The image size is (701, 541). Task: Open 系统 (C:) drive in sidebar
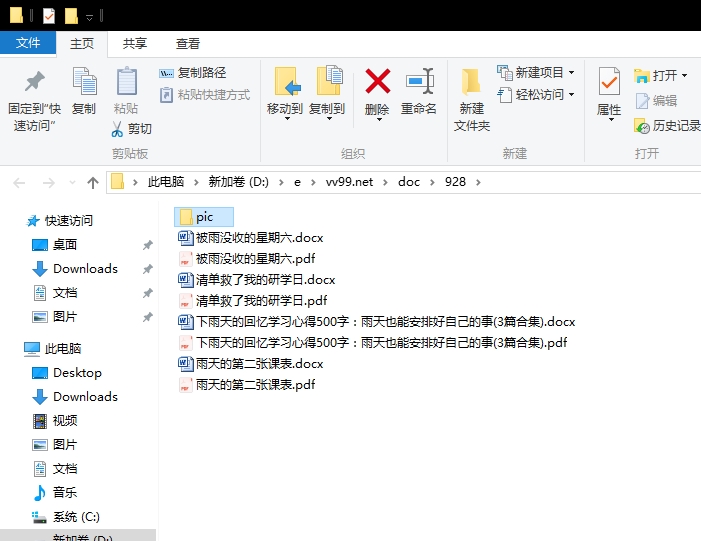[x=66, y=517]
